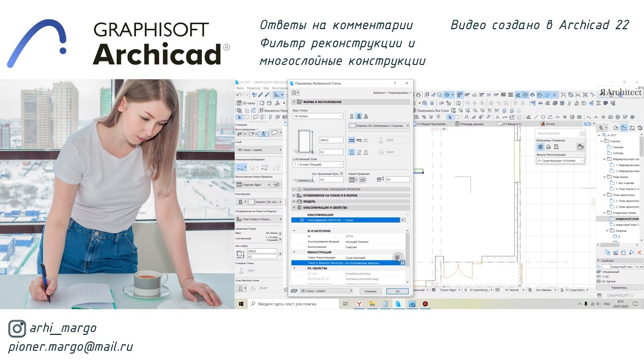The image size is (644, 362).
Task: Click the Windows Start button
Action: 241,304
